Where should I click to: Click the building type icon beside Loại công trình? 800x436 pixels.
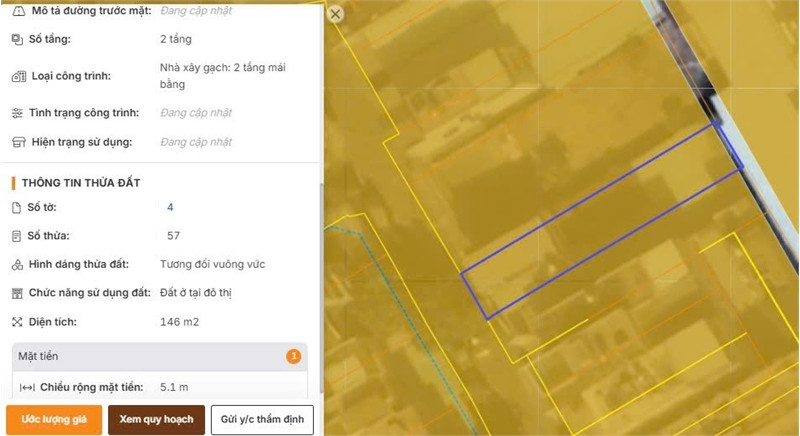(x=19, y=76)
